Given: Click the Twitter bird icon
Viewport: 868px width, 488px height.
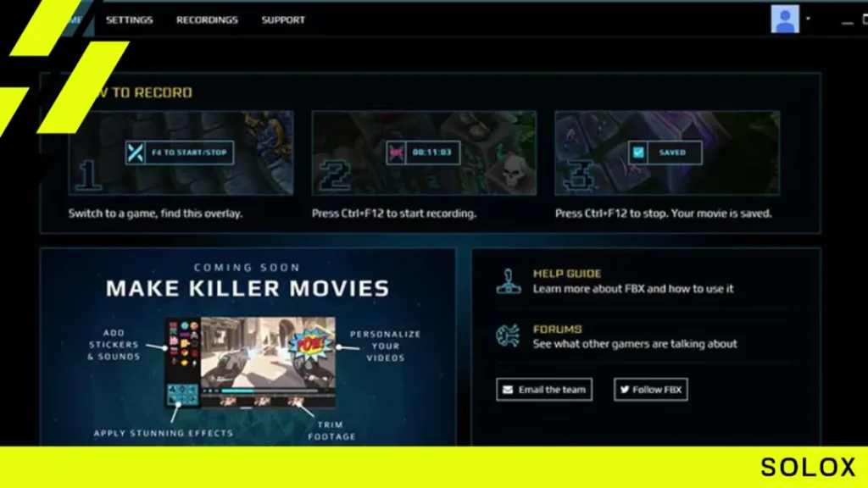Looking at the screenshot, I should 625,390.
